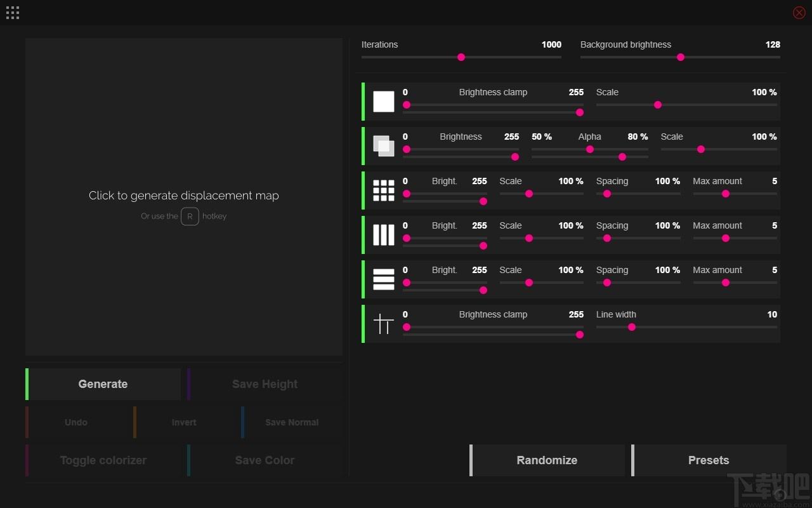Click grid row Scale slider handle
This screenshot has width=812, height=508.
point(529,194)
